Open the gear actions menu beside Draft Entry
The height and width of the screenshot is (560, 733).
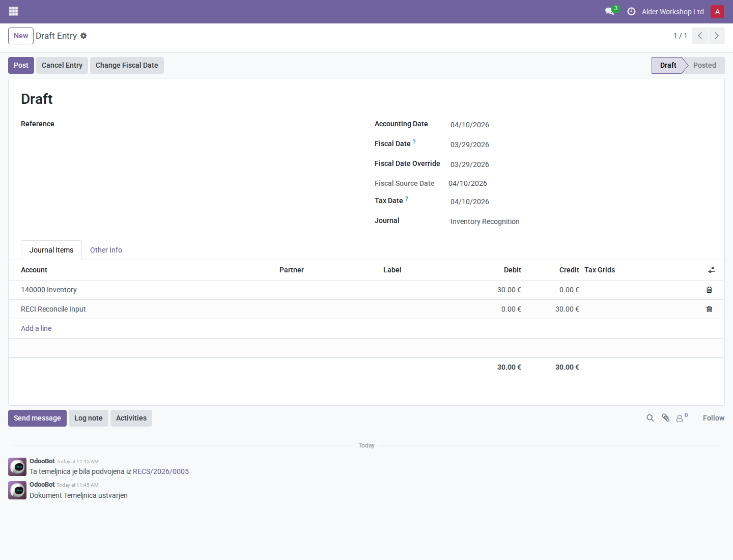click(x=83, y=36)
